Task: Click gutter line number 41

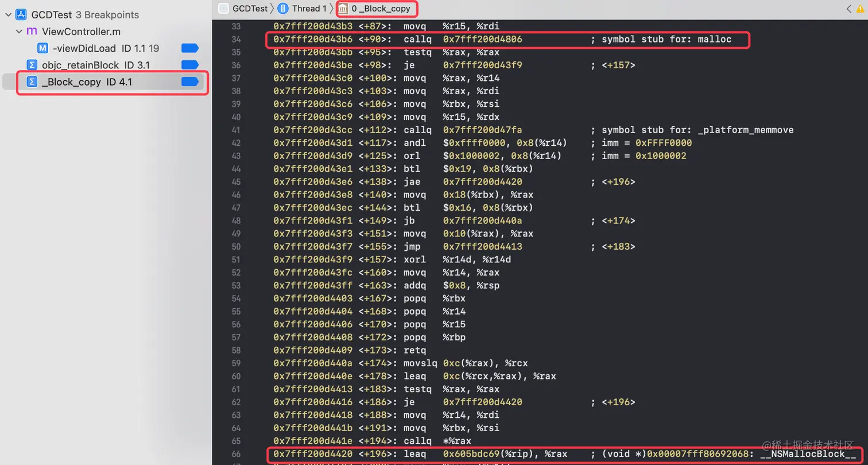Action: [235, 130]
